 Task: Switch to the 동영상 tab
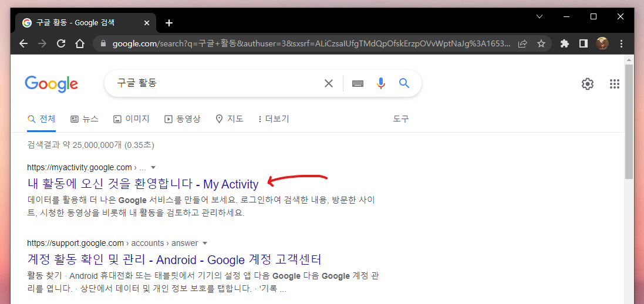click(x=183, y=119)
